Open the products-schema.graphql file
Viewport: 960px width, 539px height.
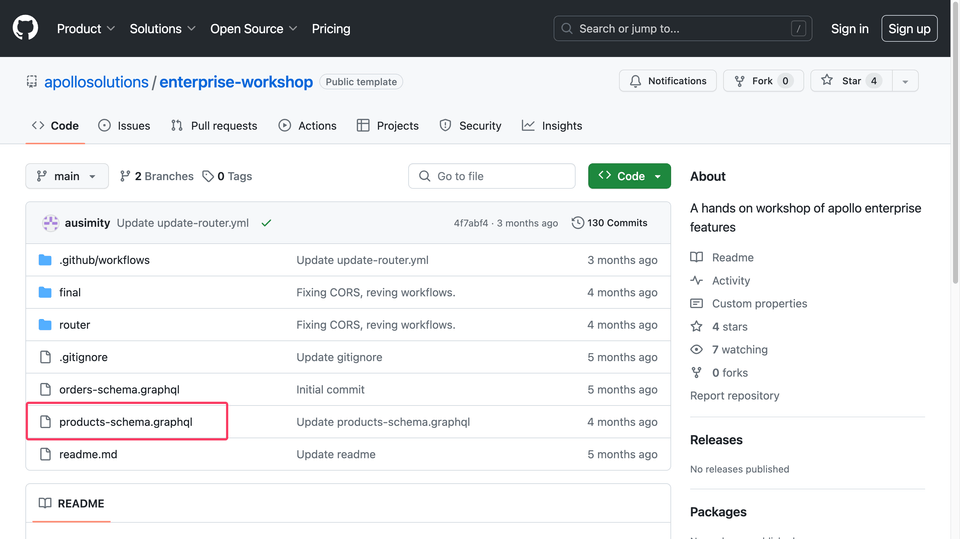point(126,422)
